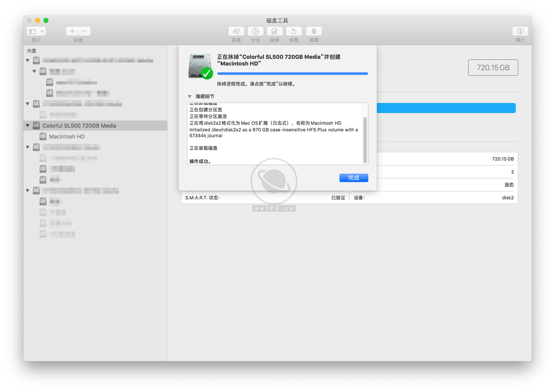Click the Erase (抹掉) toolbar icon
This screenshot has height=392, width=555.
click(x=275, y=31)
